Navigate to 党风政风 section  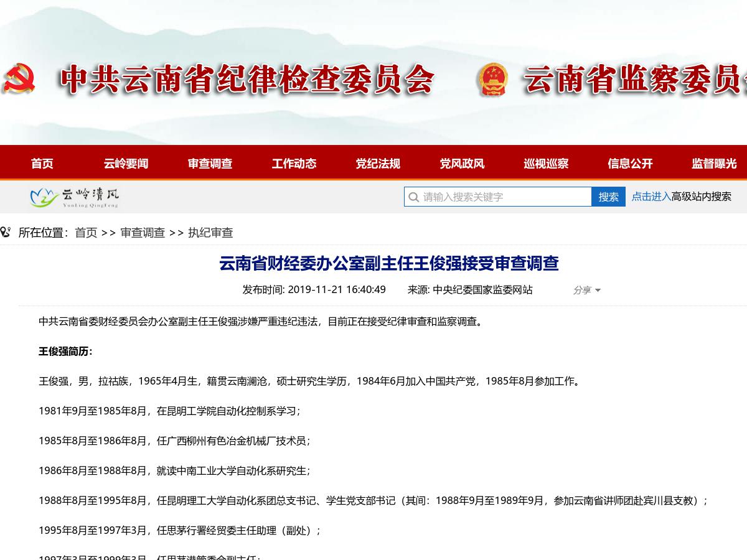pyautogui.click(x=462, y=164)
